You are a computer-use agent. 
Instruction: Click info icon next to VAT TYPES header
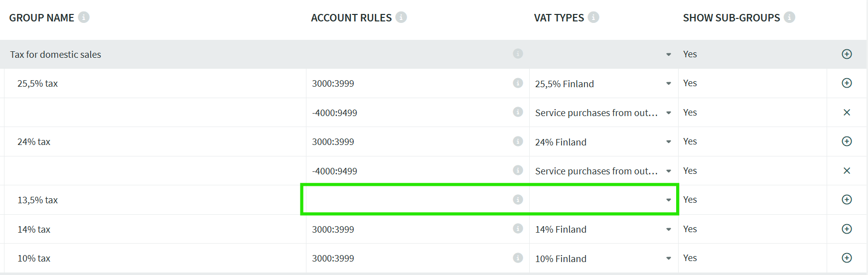(x=593, y=17)
